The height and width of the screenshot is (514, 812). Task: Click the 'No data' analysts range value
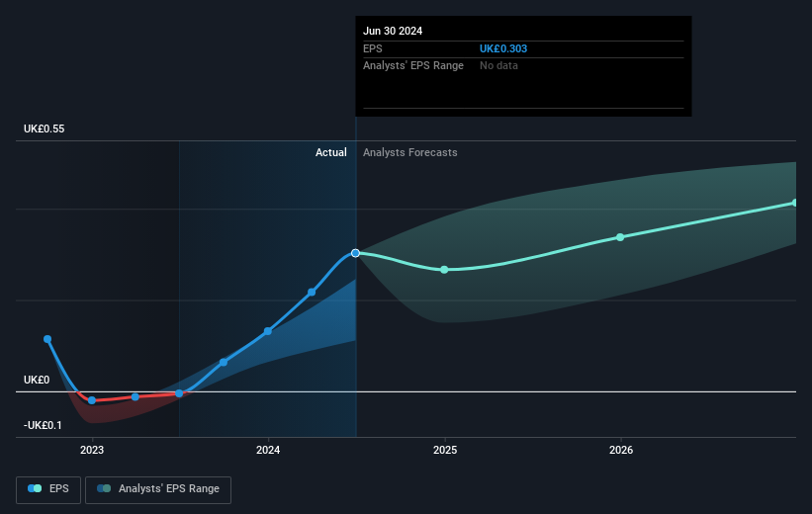pyautogui.click(x=498, y=66)
